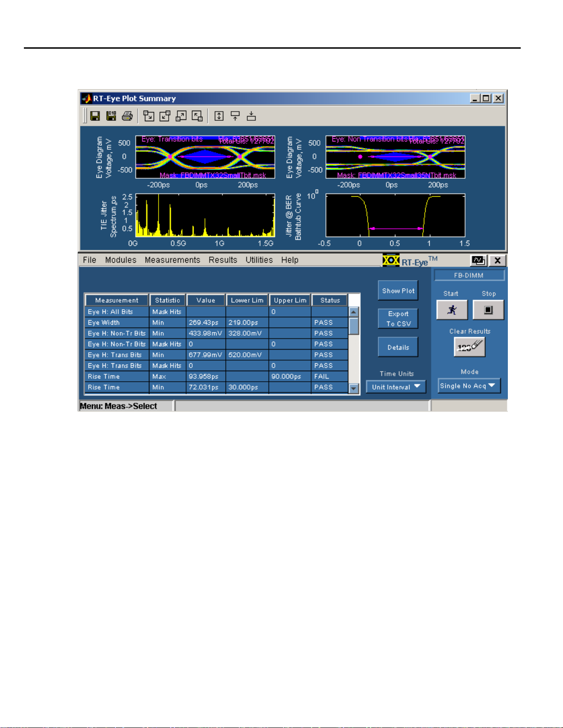The height and width of the screenshot is (728, 563).
Task: Start acquisition with the running man icon
Action: (x=452, y=310)
